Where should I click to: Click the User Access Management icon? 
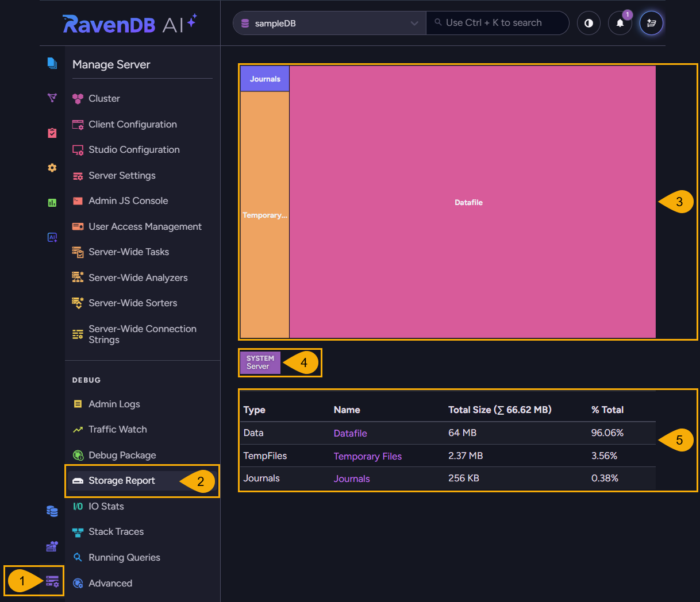78,226
